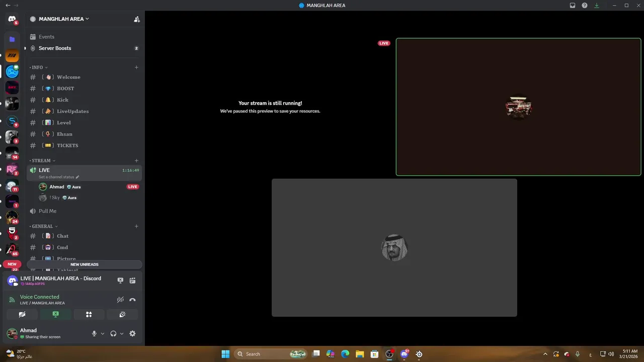The width and height of the screenshot is (644, 362).
Task: Open Microsoft Edge from taskbar
Action: (345, 354)
